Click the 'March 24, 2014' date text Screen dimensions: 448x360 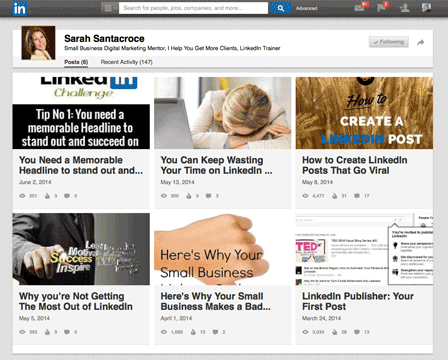click(321, 318)
